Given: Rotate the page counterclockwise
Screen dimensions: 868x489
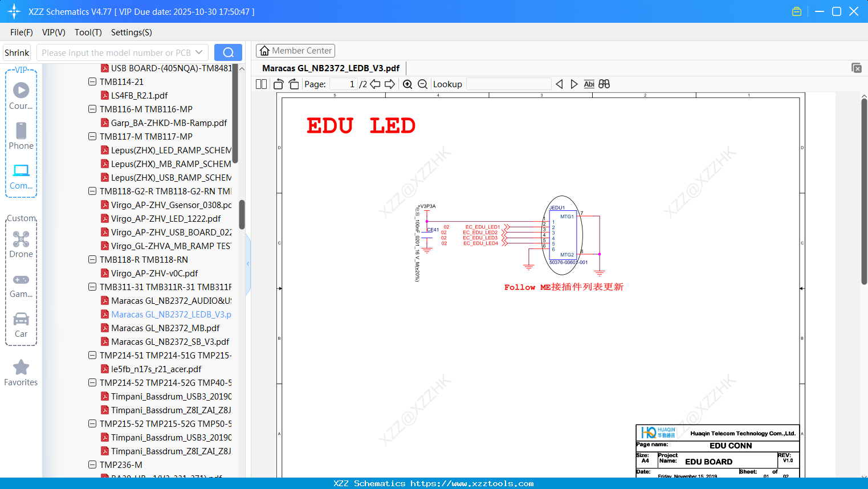Looking at the screenshot, I should [x=279, y=84].
